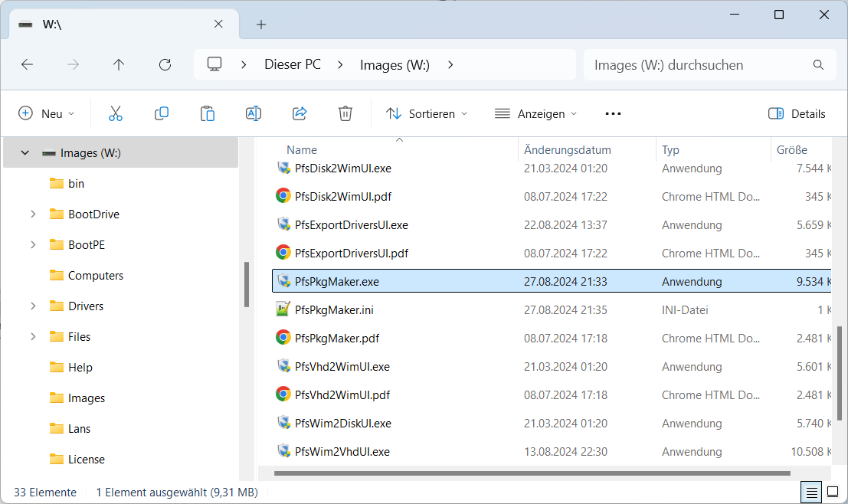This screenshot has height=504, width=848.
Task: Click the Paste clipboard icon
Action: pyautogui.click(x=208, y=113)
